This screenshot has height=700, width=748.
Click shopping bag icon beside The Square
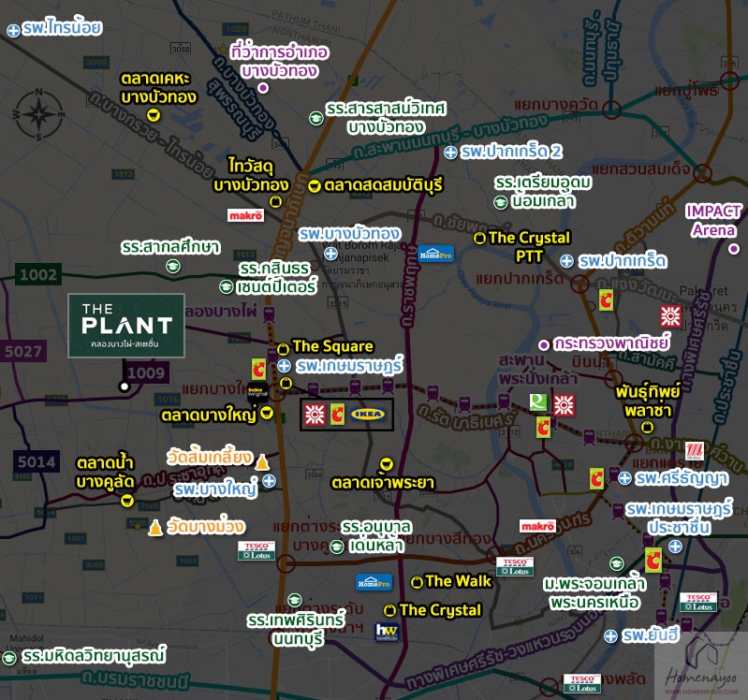[283, 349]
